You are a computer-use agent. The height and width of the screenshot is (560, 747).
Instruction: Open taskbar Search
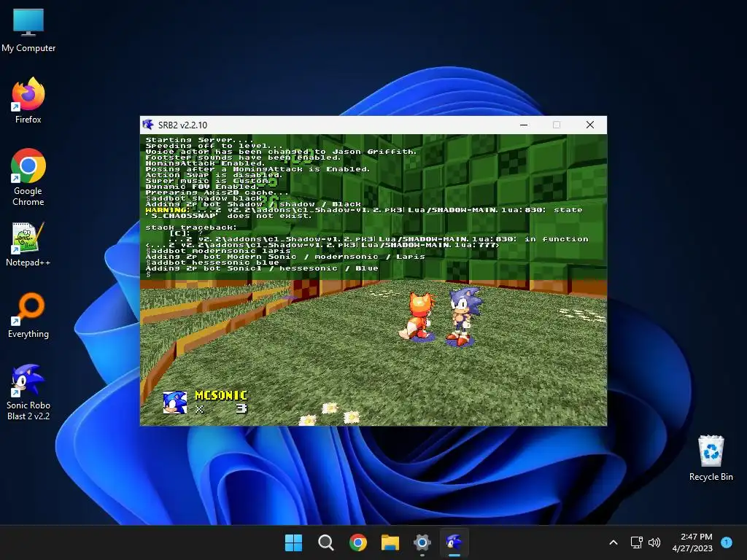326,542
